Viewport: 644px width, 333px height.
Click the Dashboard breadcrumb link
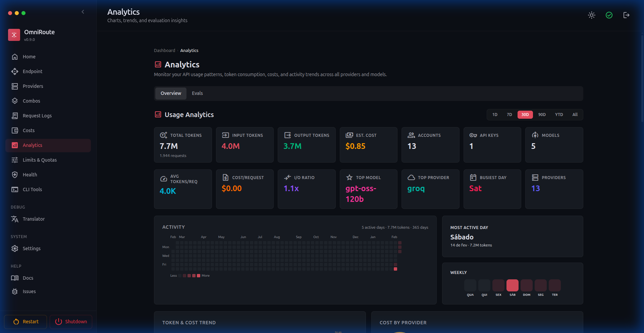click(x=164, y=51)
